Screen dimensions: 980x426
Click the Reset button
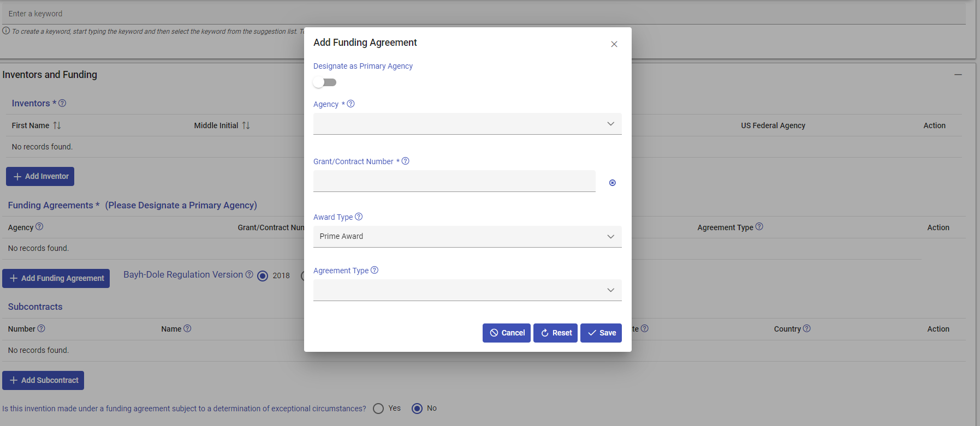point(555,333)
